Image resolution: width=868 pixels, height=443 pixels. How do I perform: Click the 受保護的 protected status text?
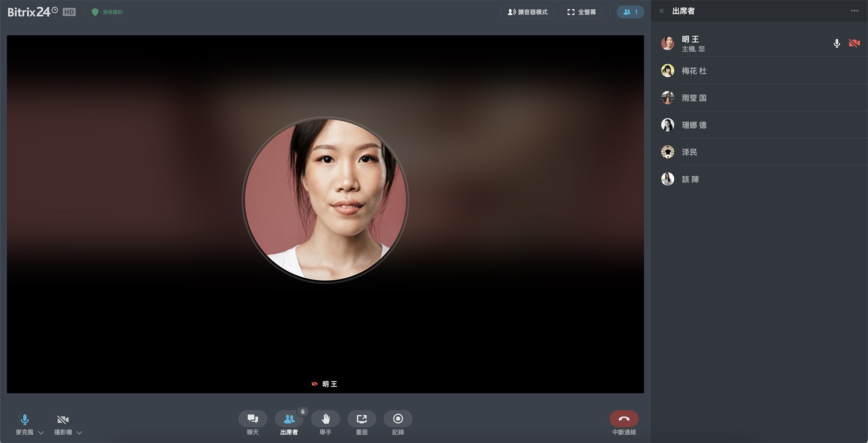click(x=113, y=12)
